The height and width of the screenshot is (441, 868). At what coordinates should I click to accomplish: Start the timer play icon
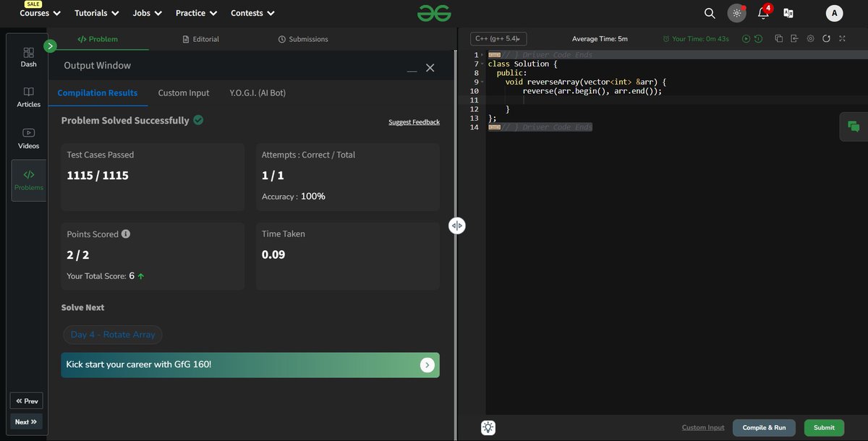[x=746, y=39]
